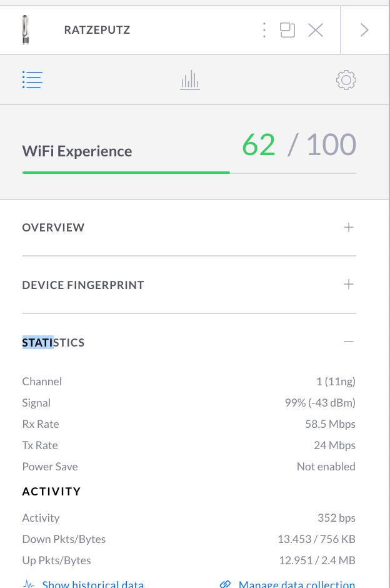Click the pop-out window icon
The width and height of the screenshot is (390, 588).
coord(287,30)
